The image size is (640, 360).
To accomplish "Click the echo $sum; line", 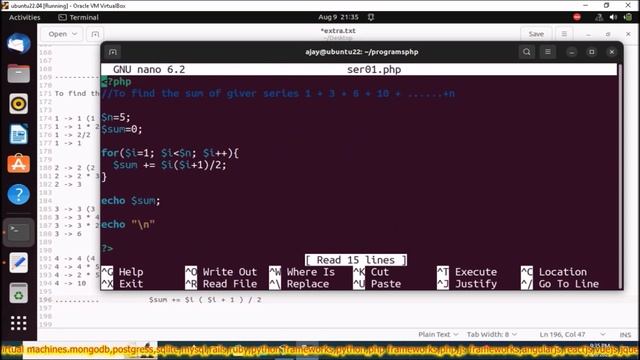I will 131,201.
